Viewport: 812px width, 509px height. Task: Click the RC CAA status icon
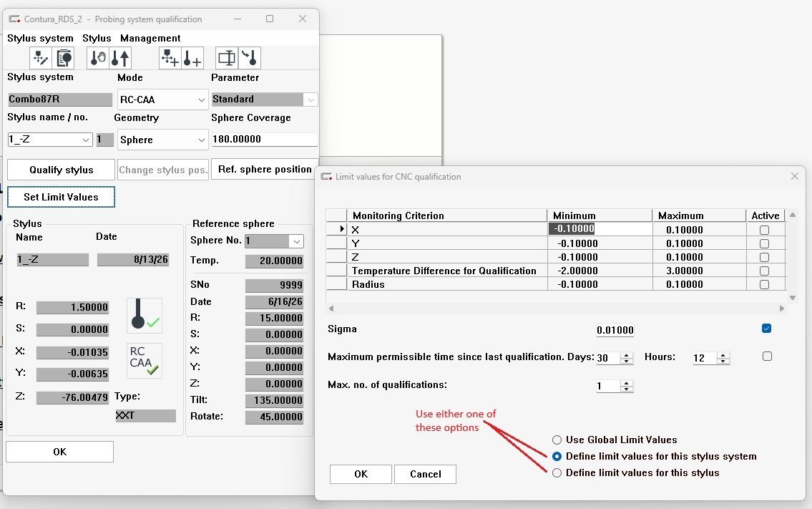pos(145,360)
